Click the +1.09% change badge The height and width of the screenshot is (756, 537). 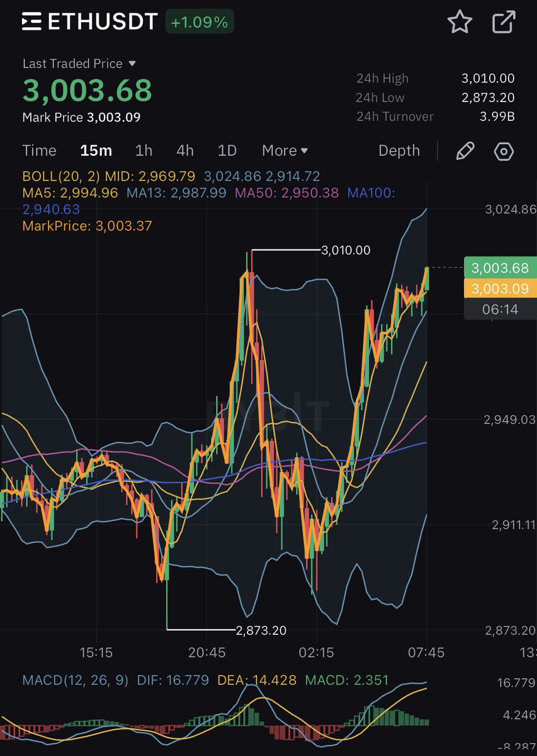click(x=200, y=23)
